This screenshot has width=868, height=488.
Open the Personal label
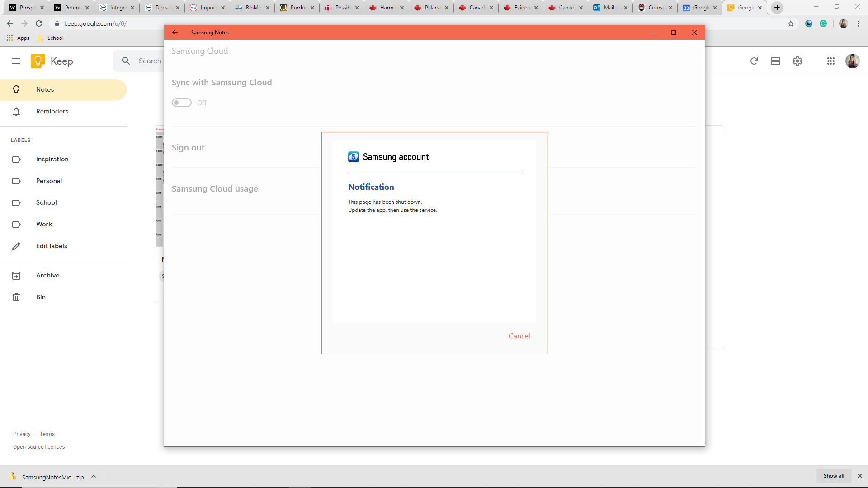pyautogui.click(x=63, y=181)
